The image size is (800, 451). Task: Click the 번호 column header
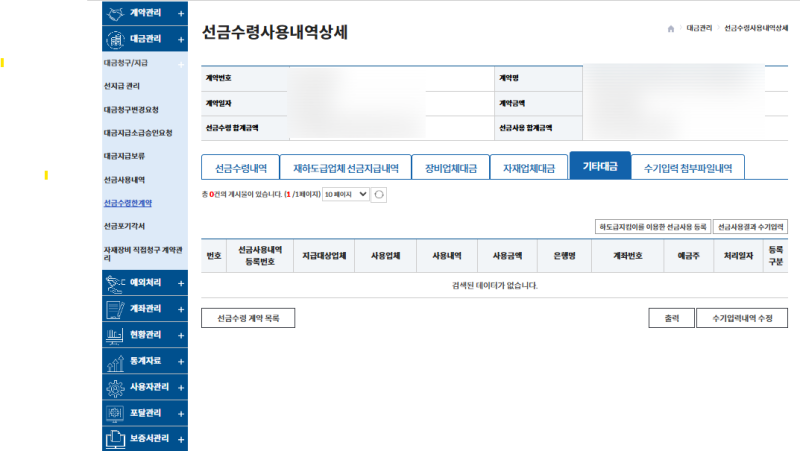[x=214, y=256]
